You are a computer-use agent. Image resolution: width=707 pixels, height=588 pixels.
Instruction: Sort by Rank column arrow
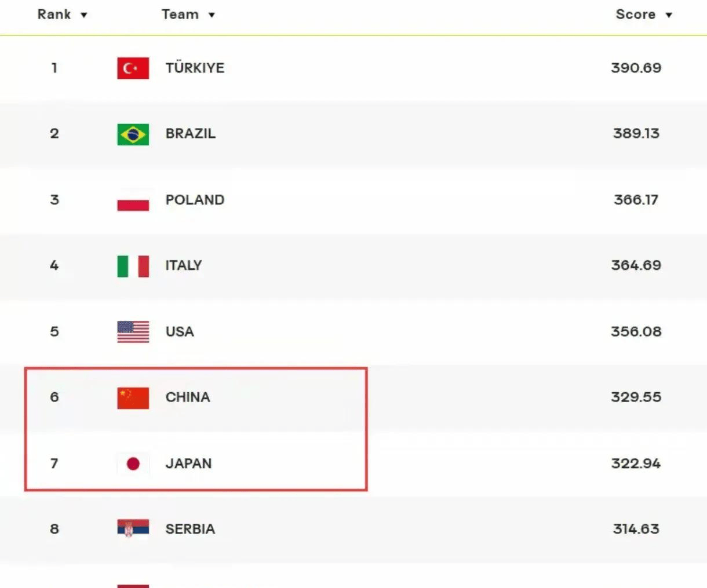tap(84, 15)
